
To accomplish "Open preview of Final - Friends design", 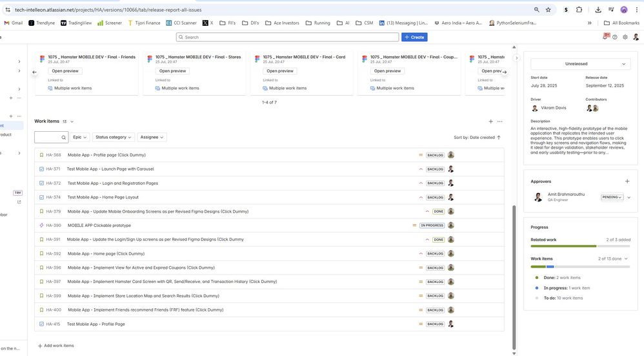I will click(x=65, y=71).
